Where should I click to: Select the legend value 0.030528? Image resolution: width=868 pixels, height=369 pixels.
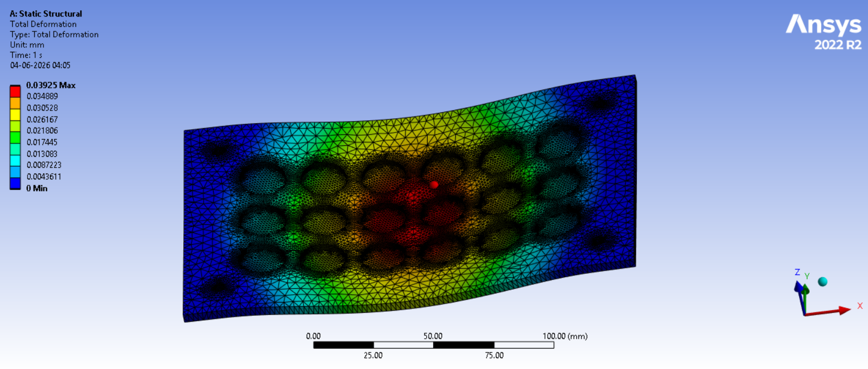tap(42, 108)
